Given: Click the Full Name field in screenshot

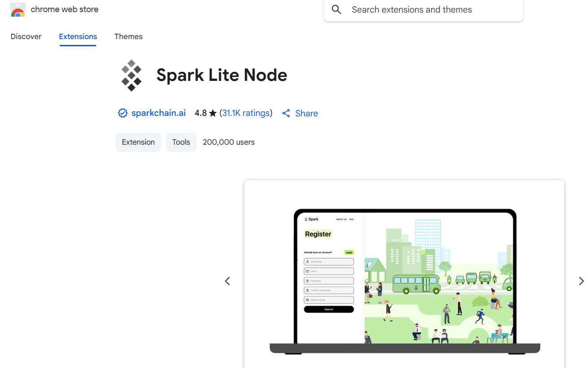Looking at the screenshot, I should click(329, 262).
